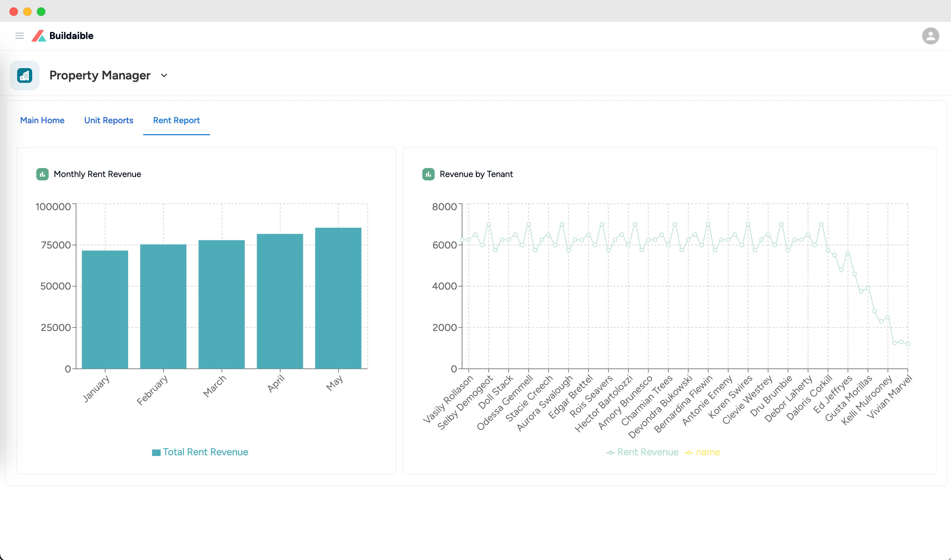The image size is (951, 560).
Task: Click the Revenue by Tenant heading
Action: click(476, 174)
